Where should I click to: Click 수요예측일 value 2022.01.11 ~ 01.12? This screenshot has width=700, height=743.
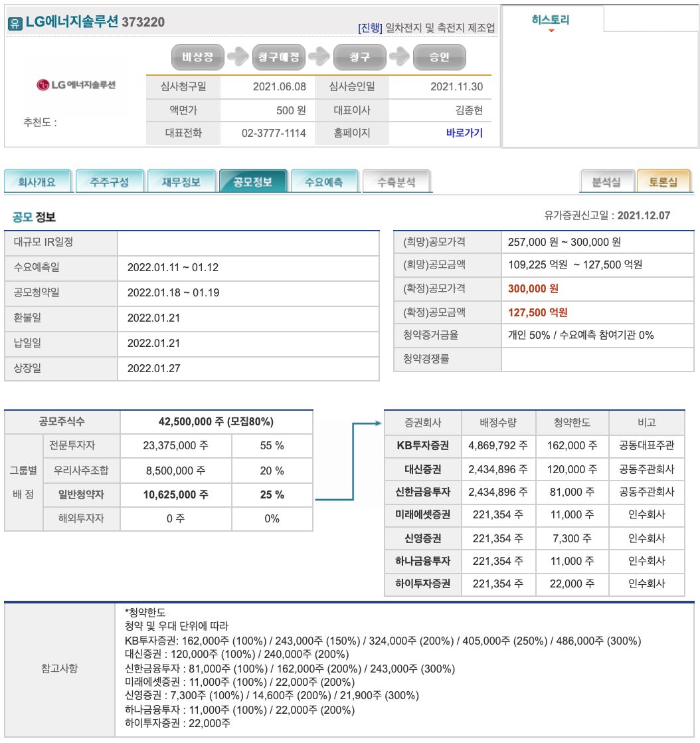(173, 267)
